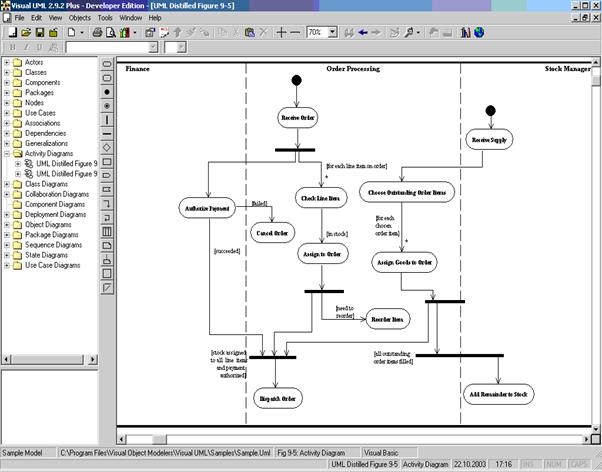Select the Activity shape tool in the palette

107,64
